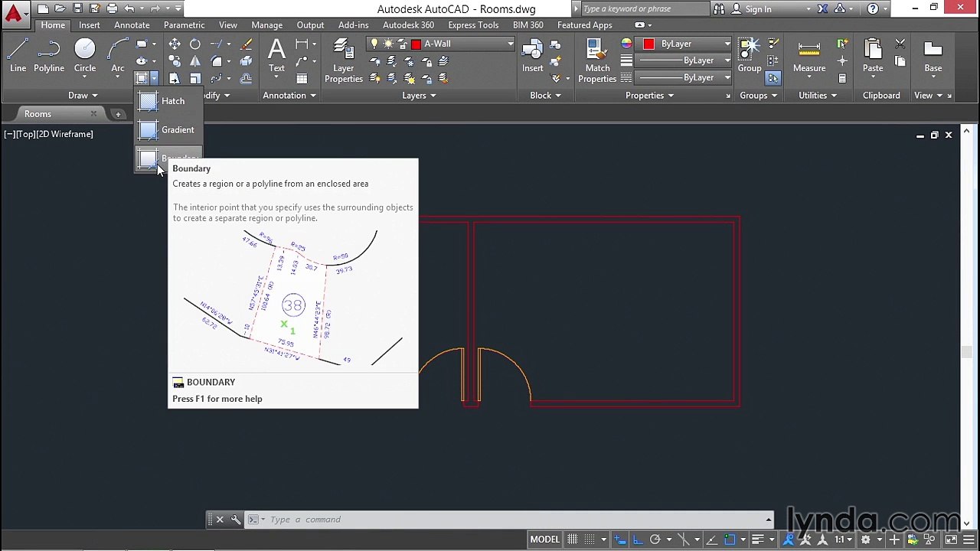The height and width of the screenshot is (551, 980).
Task: Expand the Draw panel
Action: pyautogui.click(x=83, y=96)
